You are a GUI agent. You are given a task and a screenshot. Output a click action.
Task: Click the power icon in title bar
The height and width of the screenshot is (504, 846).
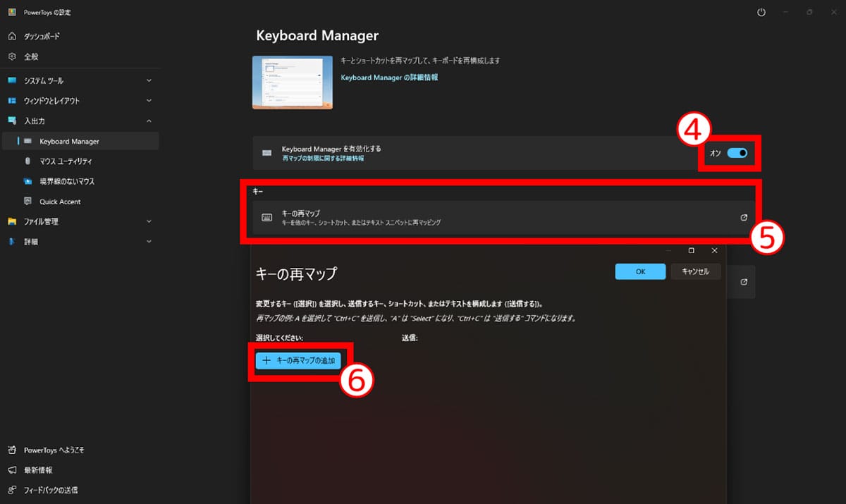tap(761, 13)
